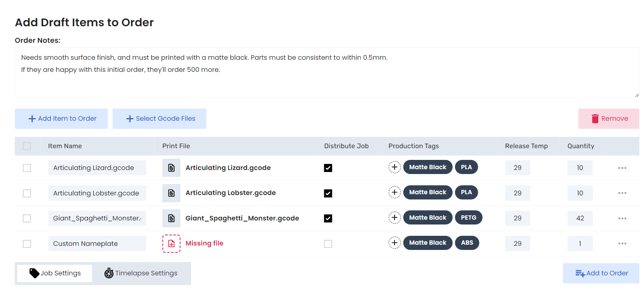
Task: Open more options menu for Giant_Spaghetti_Monster row
Action: click(x=622, y=218)
